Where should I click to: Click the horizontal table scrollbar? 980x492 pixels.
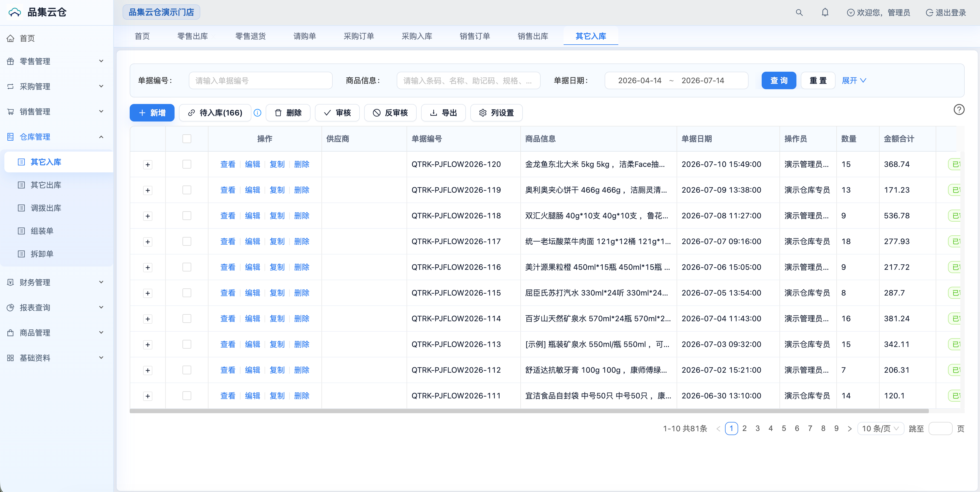coord(529,411)
